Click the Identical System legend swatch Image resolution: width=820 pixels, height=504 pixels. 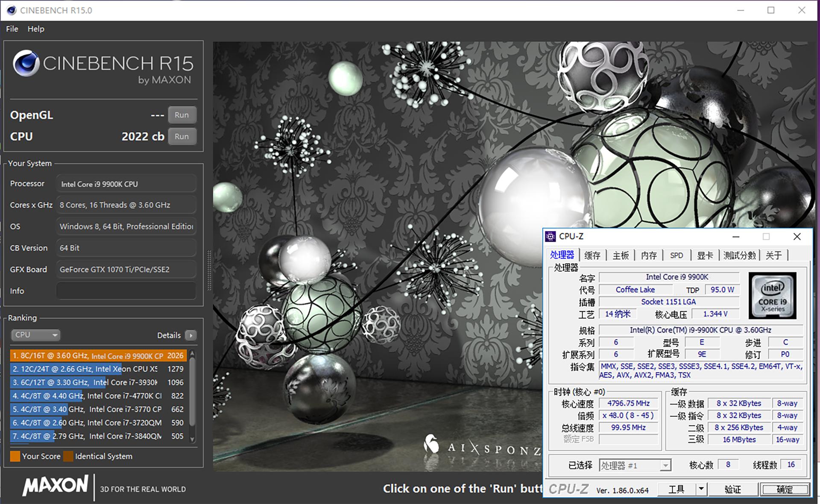point(68,456)
